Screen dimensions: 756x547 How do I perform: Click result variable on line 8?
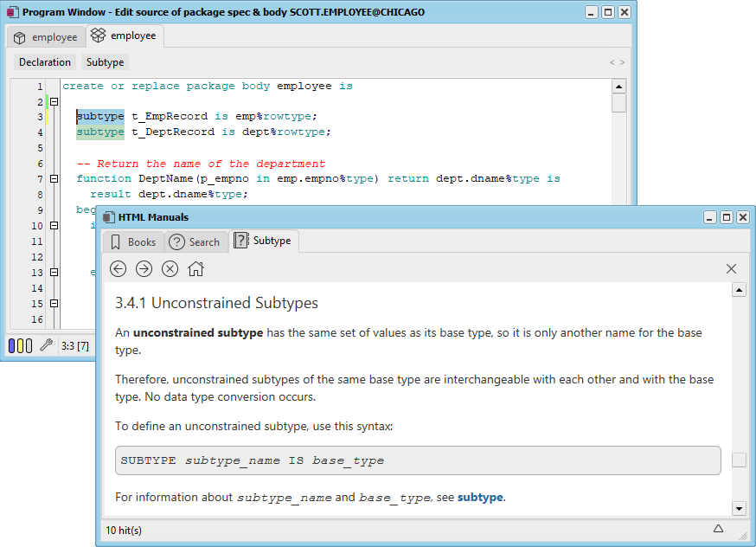coord(111,194)
